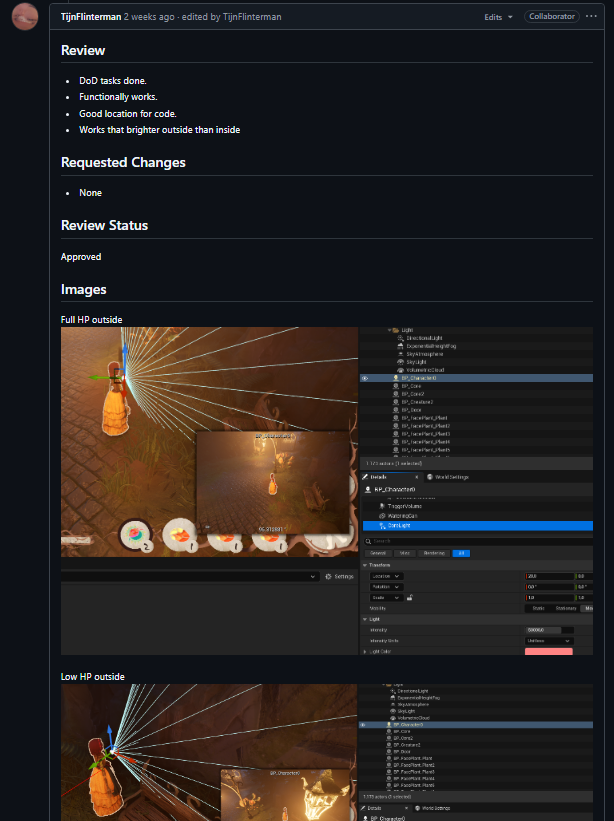Click TijnFlinterman's profile avatar

tap(25, 17)
